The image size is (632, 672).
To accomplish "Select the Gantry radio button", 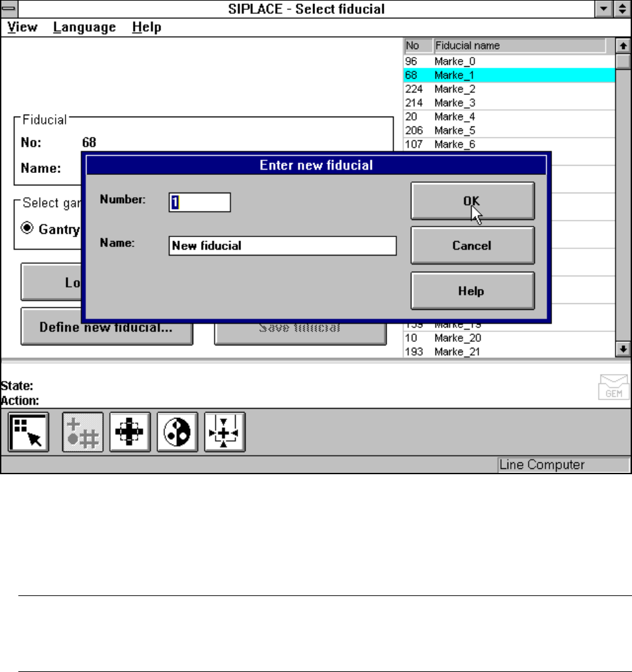I will [x=27, y=228].
